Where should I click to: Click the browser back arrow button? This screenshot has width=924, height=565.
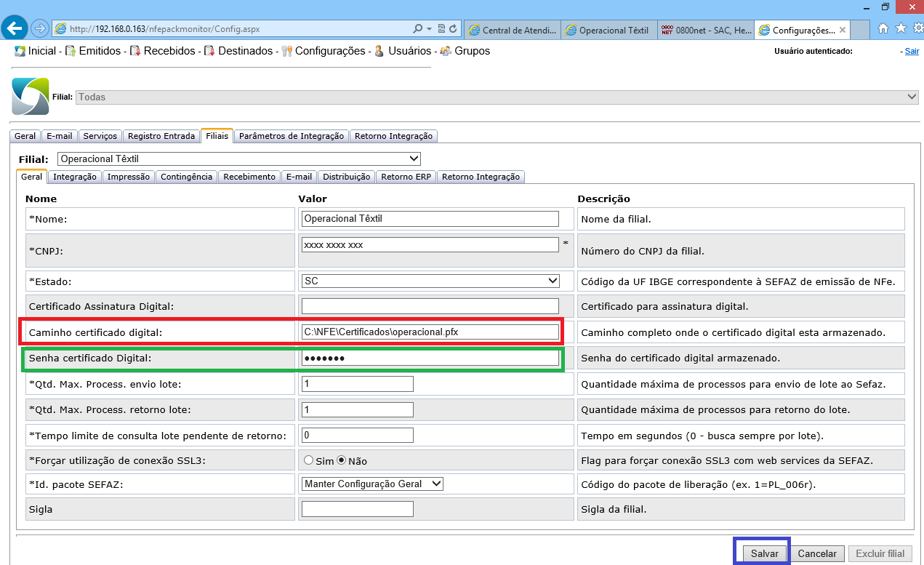click(x=15, y=29)
